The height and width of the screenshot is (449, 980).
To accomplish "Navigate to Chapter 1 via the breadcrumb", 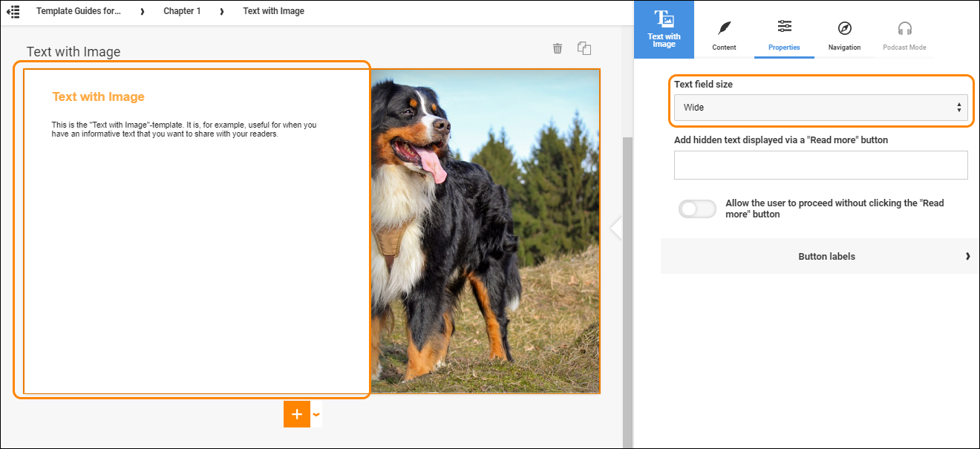I will 182,11.
